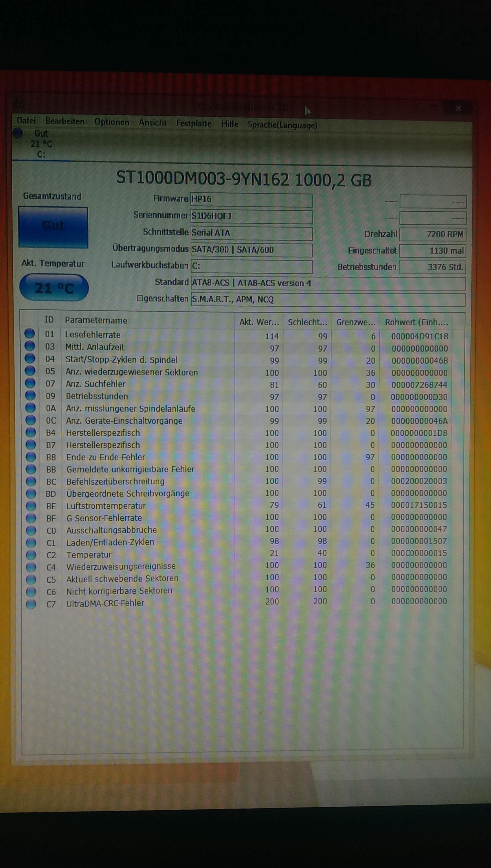Open the Ansicht menu
The width and height of the screenshot is (491, 868).
pos(153,122)
